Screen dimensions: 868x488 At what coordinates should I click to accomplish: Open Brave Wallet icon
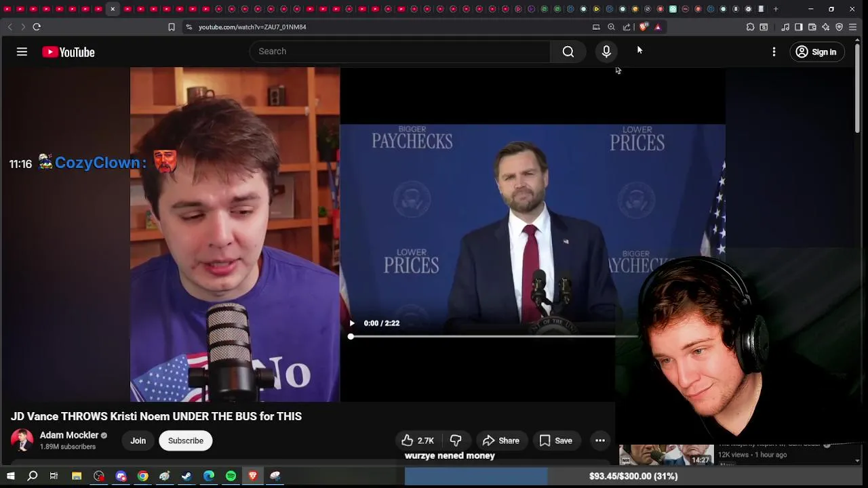pos(812,27)
